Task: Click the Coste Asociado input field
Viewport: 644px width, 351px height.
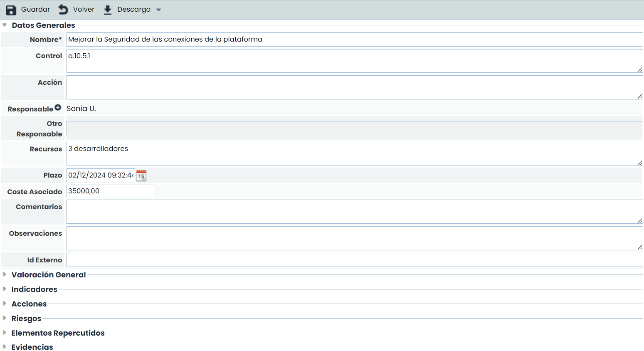Action: (x=110, y=191)
